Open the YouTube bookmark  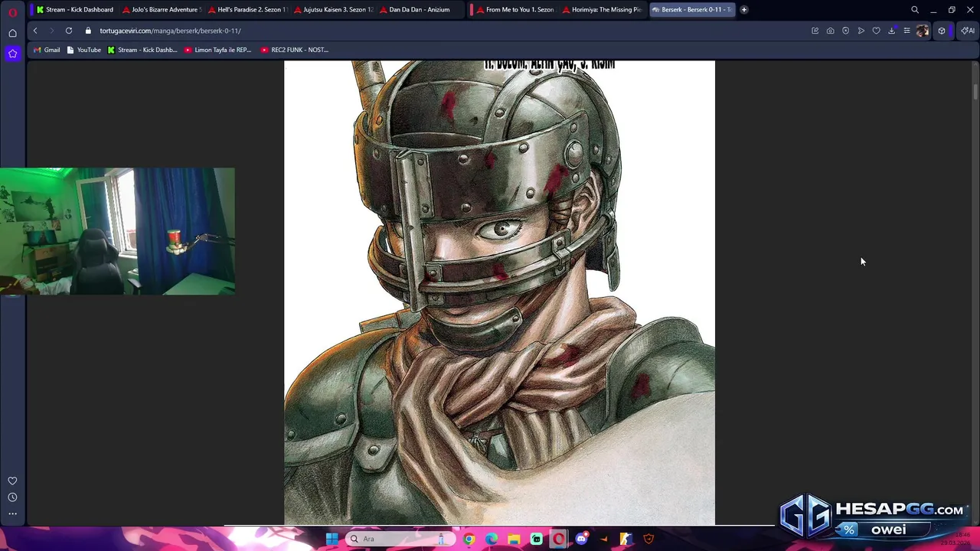84,50
